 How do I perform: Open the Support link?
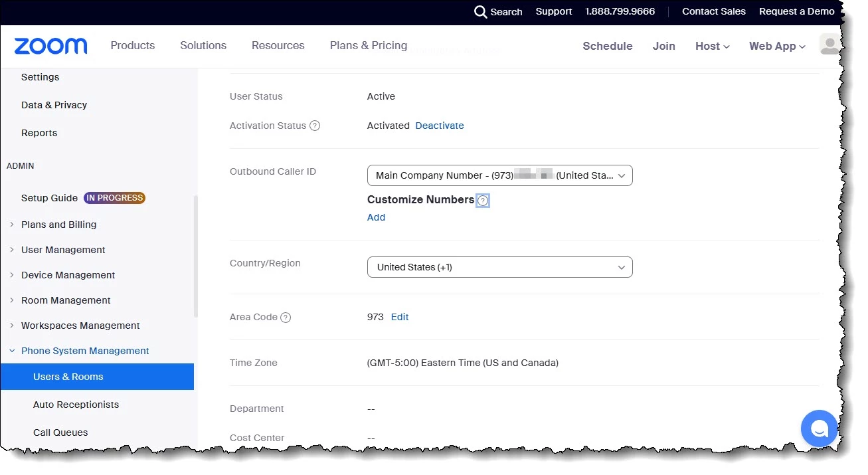(x=554, y=11)
